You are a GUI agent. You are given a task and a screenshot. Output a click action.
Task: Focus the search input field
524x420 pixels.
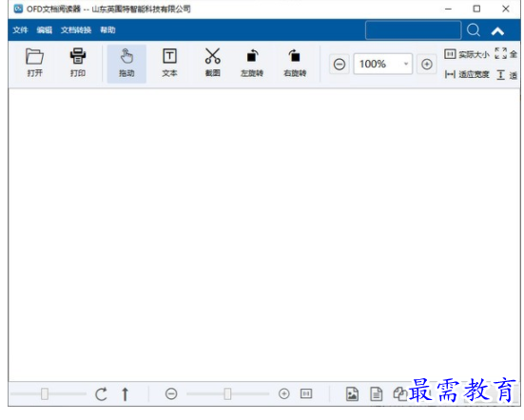414,30
